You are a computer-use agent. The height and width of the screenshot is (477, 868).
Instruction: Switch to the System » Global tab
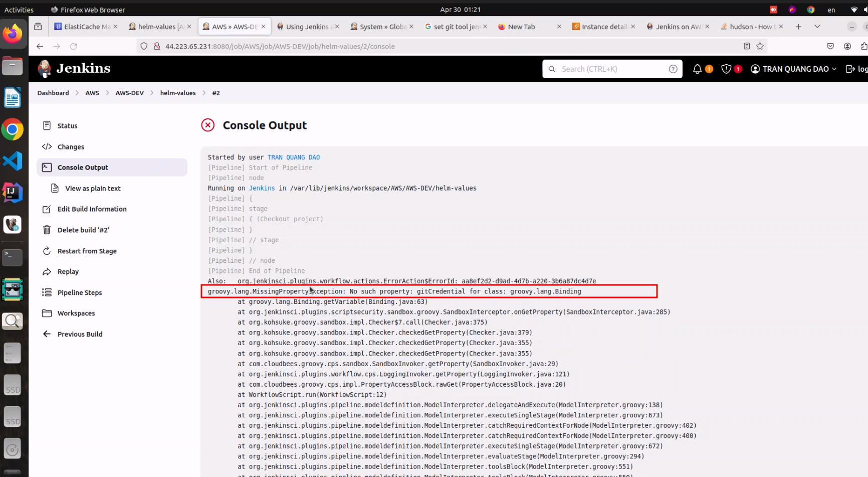[x=381, y=27]
